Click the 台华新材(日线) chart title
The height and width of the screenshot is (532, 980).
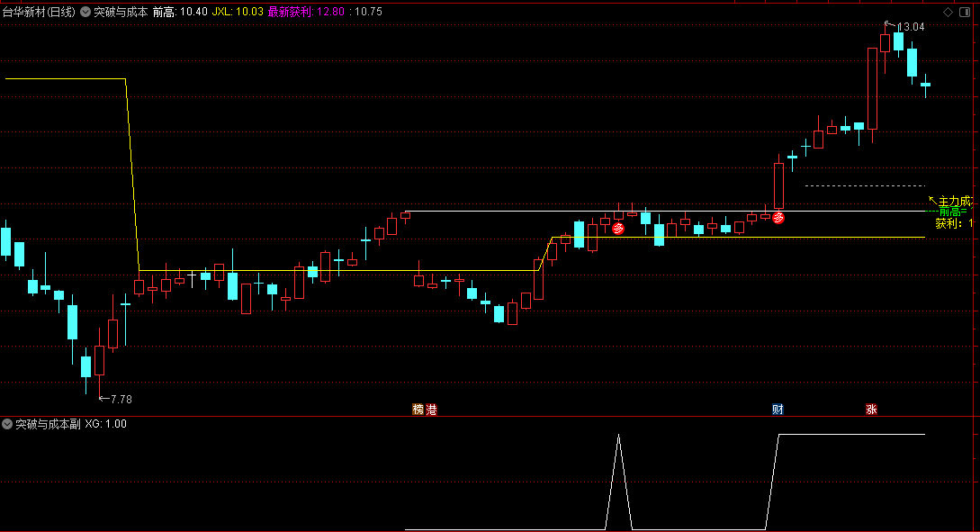(39, 12)
